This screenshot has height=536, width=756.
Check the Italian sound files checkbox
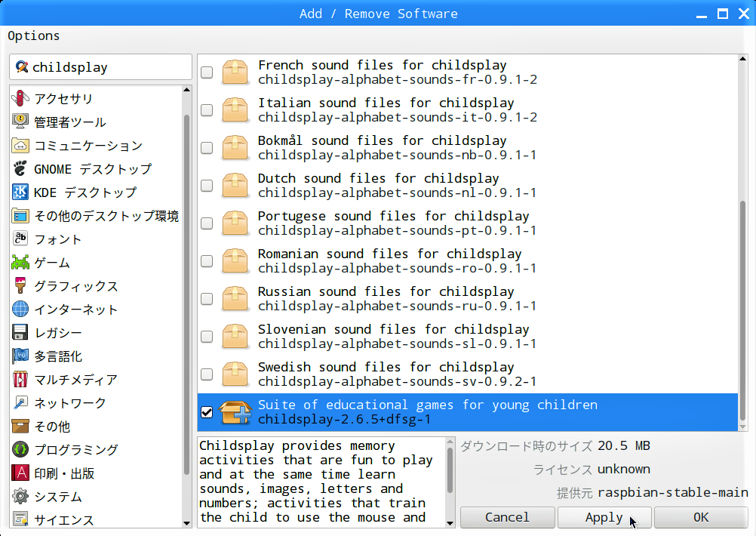pos(207,110)
